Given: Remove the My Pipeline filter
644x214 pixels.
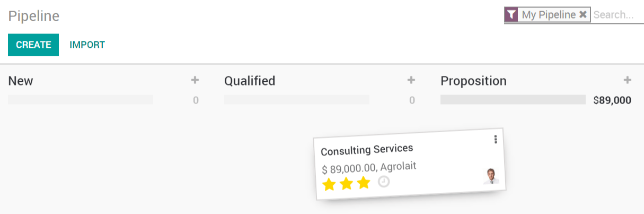Looking at the screenshot, I should (583, 15).
